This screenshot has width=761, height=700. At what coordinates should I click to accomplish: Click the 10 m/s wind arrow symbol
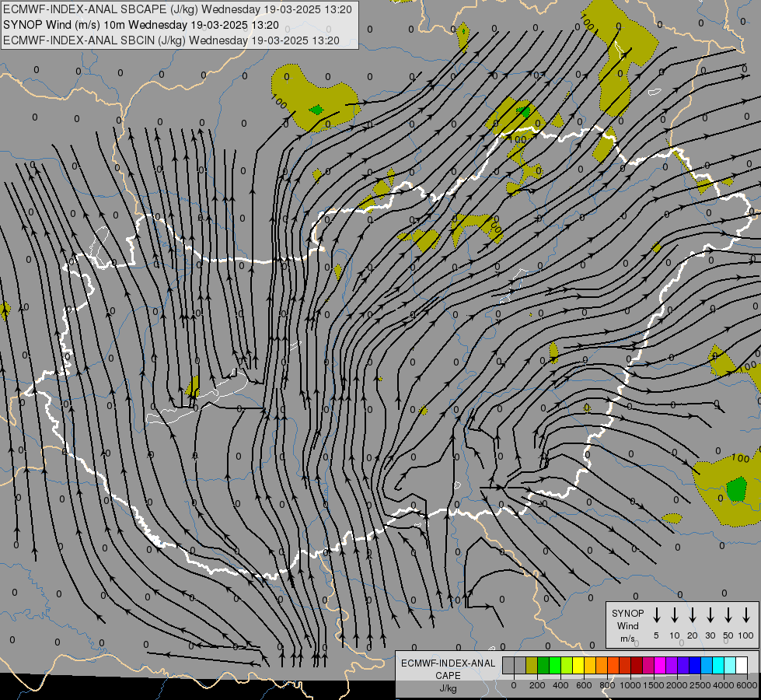tap(674, 614)
